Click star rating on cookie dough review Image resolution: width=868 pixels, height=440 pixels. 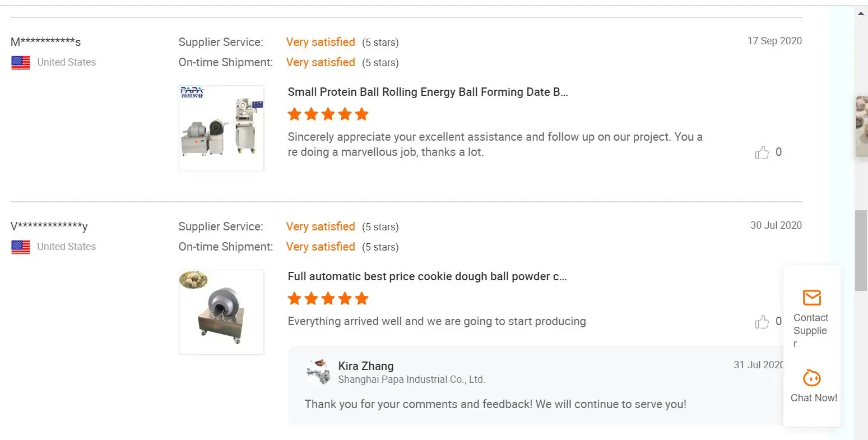click(328, 299)
